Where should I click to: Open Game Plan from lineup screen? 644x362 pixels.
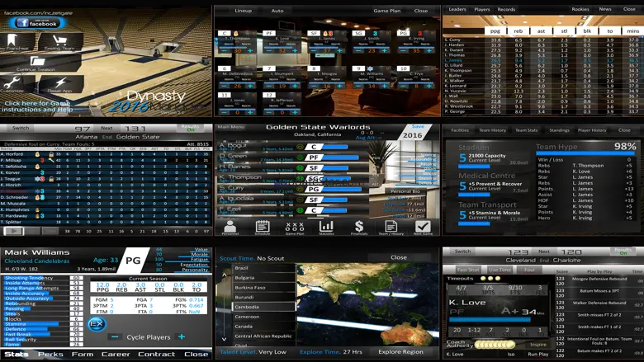point(387,11)
